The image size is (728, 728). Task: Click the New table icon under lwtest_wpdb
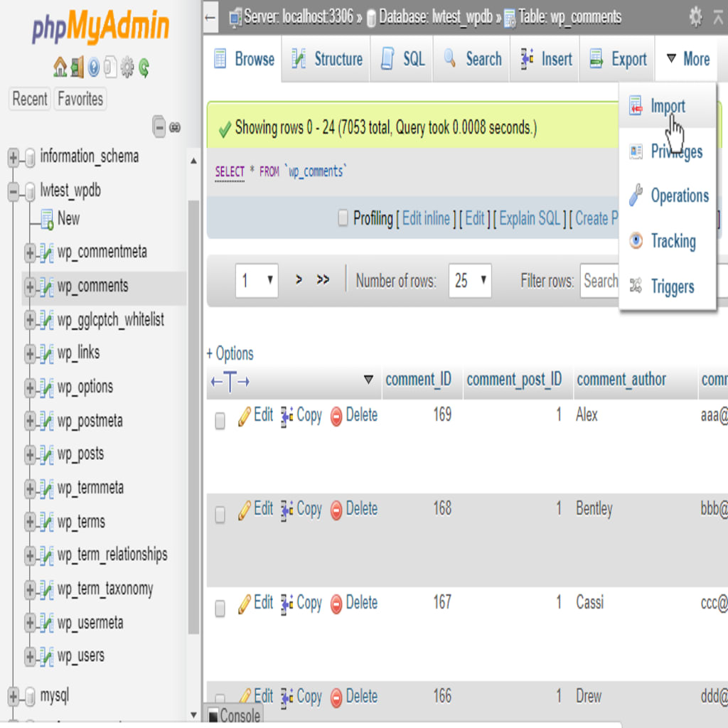[x=47, y=219]
